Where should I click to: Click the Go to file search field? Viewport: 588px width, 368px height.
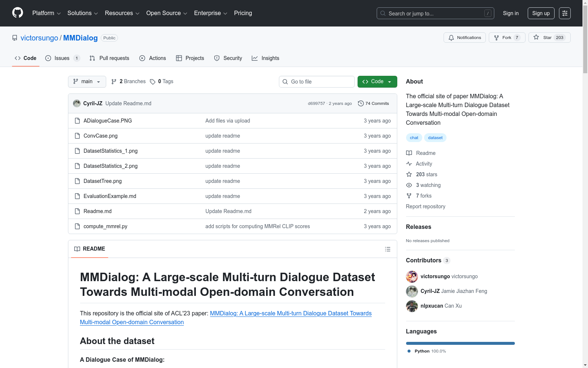click(x=317, y=82)
